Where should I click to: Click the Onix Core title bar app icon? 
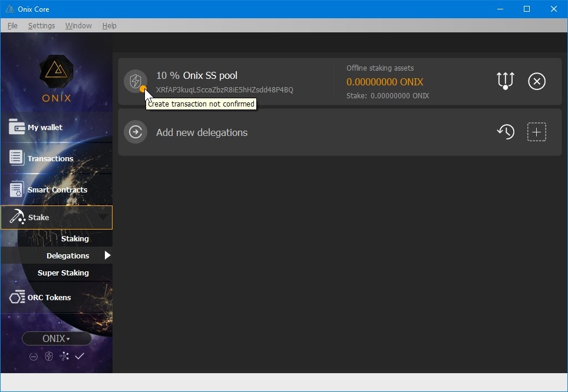point(10,9)
